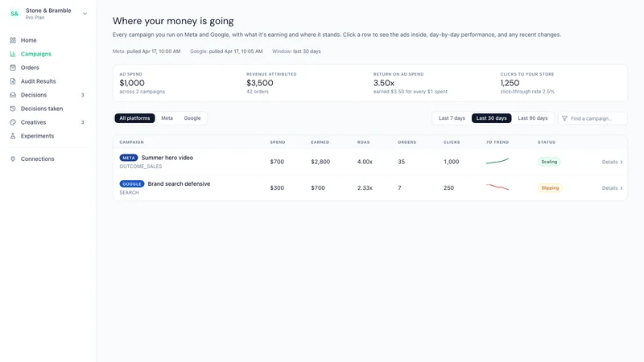Click the Creatives count badge 3
Image resolution: width=644 pixels, height=362 pixels.
click(x=83, y=122)
